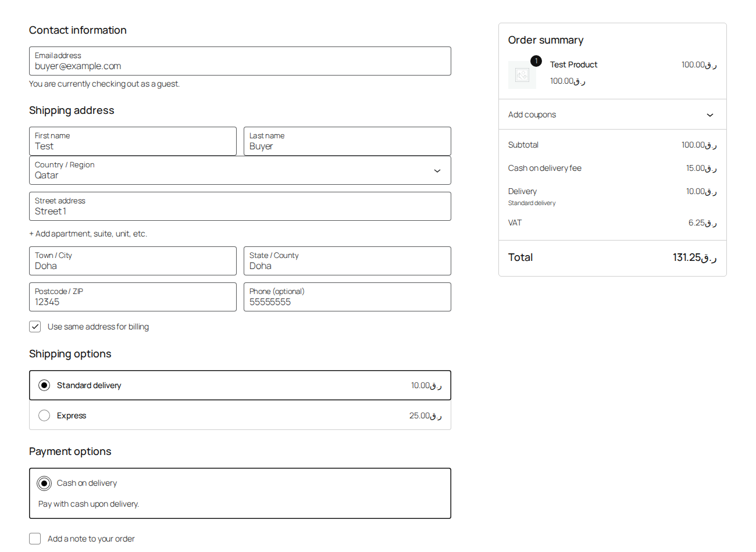The image size is (756, 552).
Task: Click the product quantity badge showing 1
Action: (x=536, y=61)
